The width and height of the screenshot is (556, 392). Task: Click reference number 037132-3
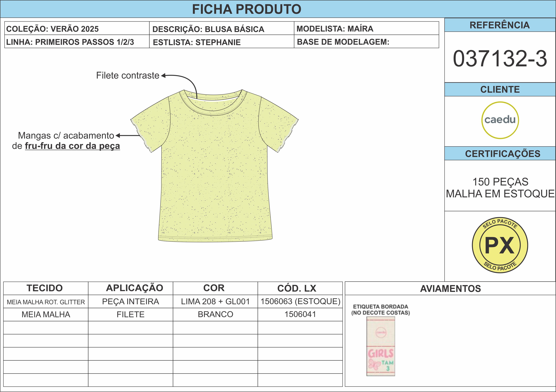pos(500,59)
